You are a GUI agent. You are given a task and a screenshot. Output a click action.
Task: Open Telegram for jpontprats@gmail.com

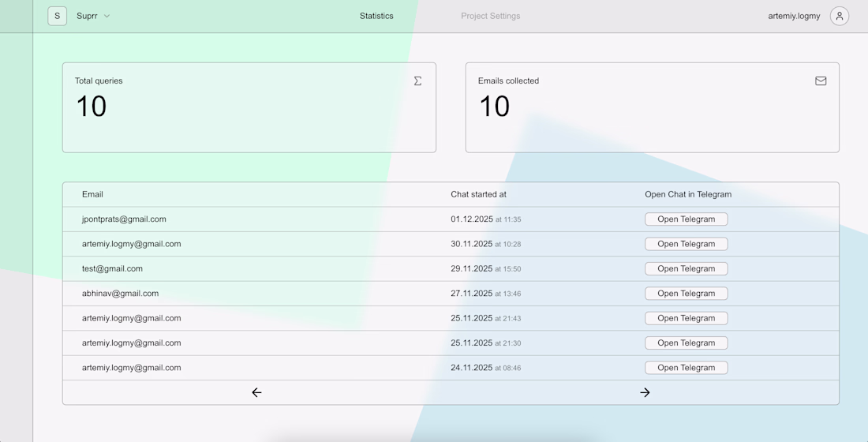(686, 219)
